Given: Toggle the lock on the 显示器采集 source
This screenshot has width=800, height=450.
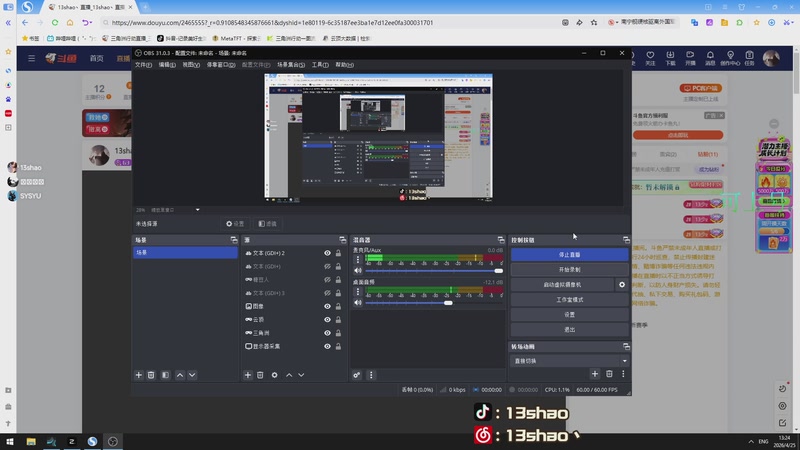Looking at the screenshot, I should [338, 346].
